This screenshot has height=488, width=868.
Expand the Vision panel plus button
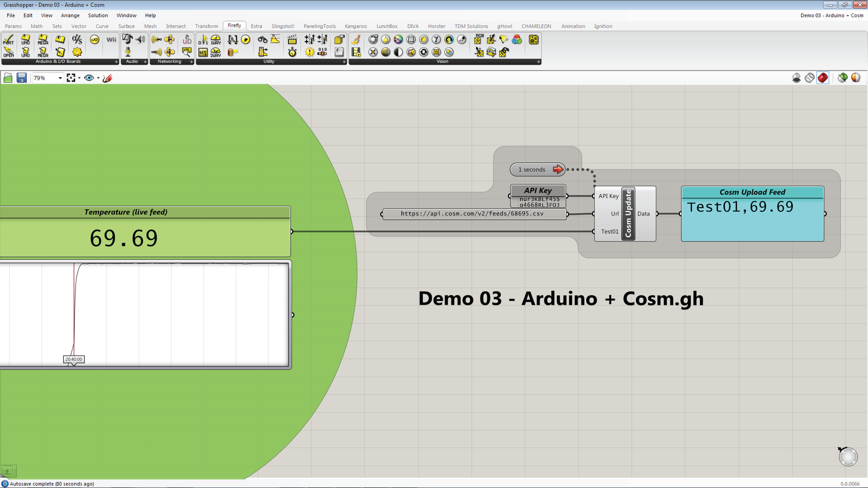539,62
